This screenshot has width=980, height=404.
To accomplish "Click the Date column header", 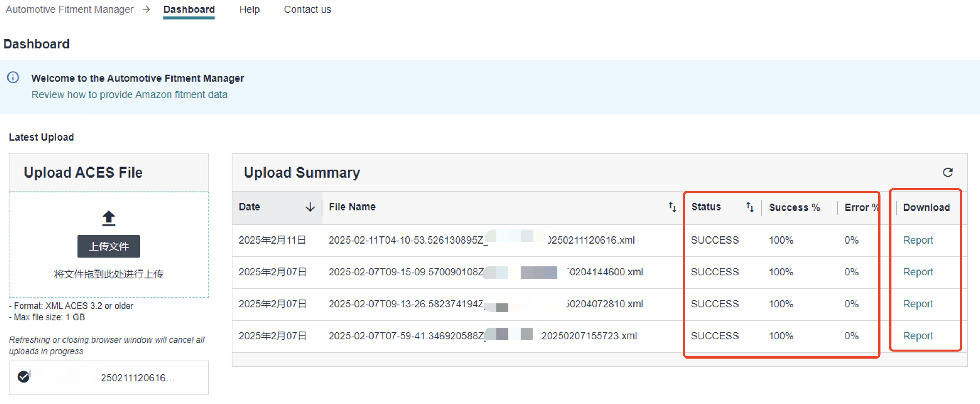I will [x=250, y=207].
